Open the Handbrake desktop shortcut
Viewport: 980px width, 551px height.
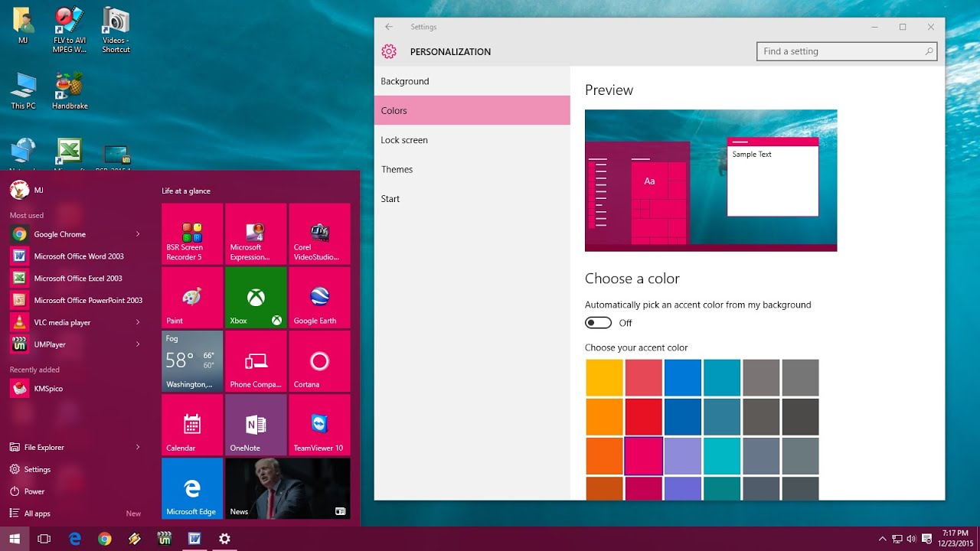pyautogui.click(x=70, y=91)
